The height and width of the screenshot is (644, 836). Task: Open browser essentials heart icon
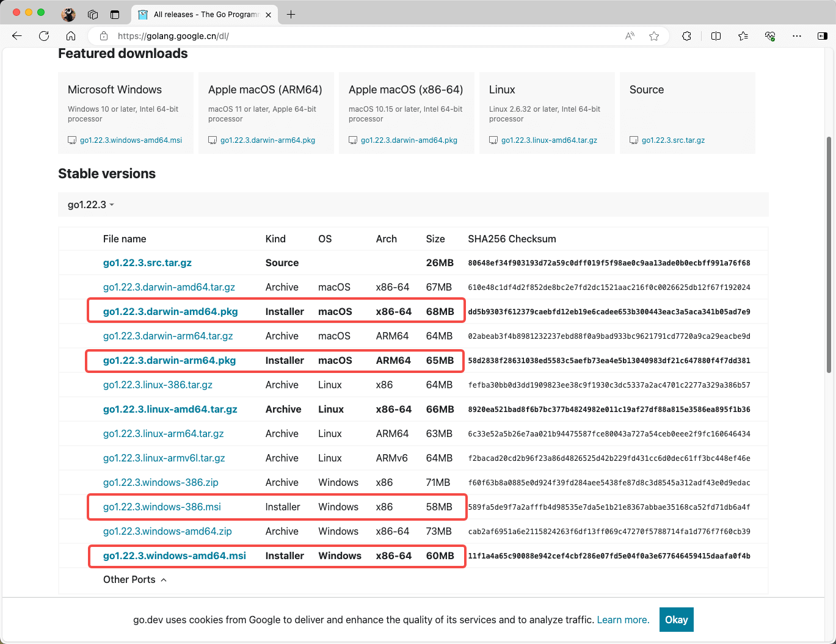coord(770,36)
